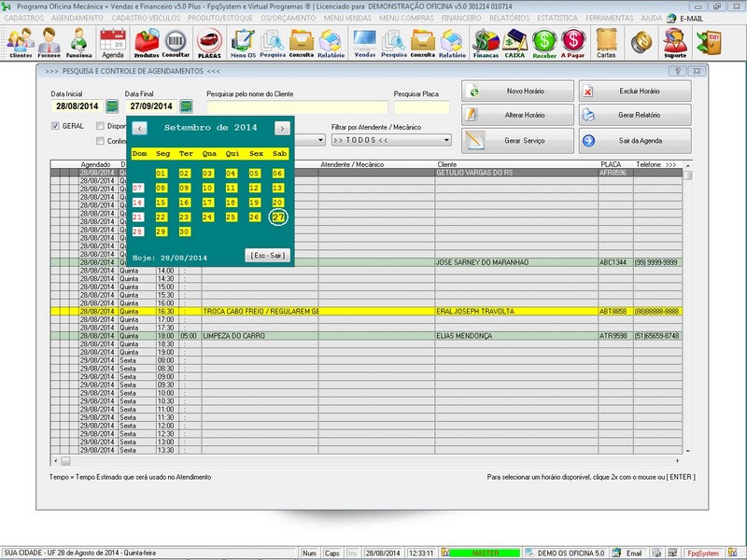The image size is (747, 560).
Task: Click Pesquisa icon next to Vendas
Action: 394,43
